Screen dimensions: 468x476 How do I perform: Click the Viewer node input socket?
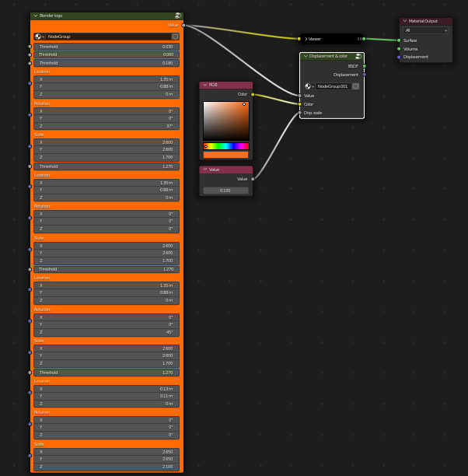click(299, 39)
